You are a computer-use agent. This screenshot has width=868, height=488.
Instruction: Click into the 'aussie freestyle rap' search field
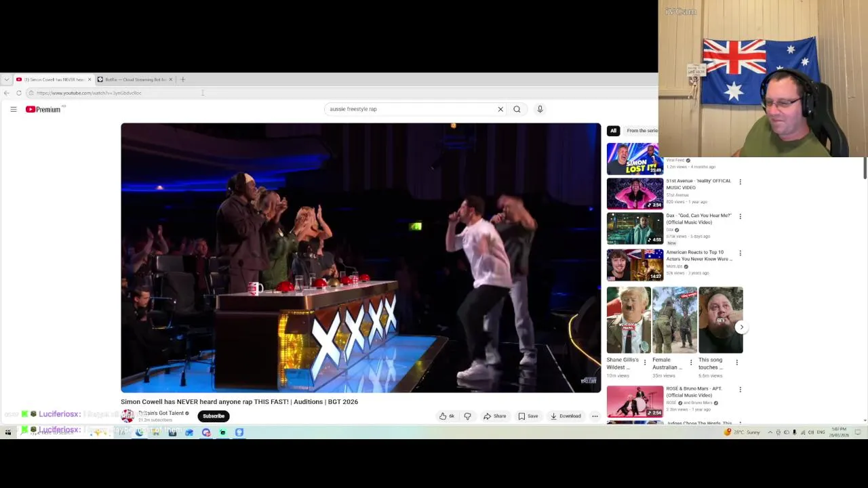coord(410,109)
